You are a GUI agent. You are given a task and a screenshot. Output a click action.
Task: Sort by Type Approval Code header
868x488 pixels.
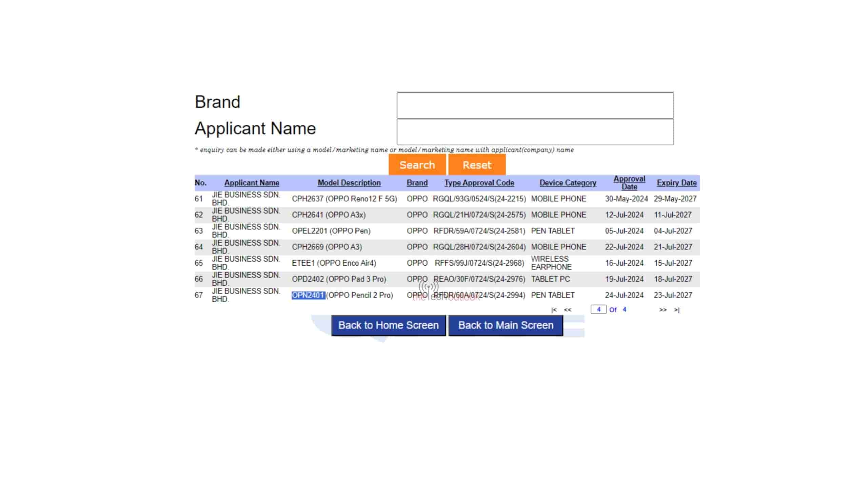479,183
